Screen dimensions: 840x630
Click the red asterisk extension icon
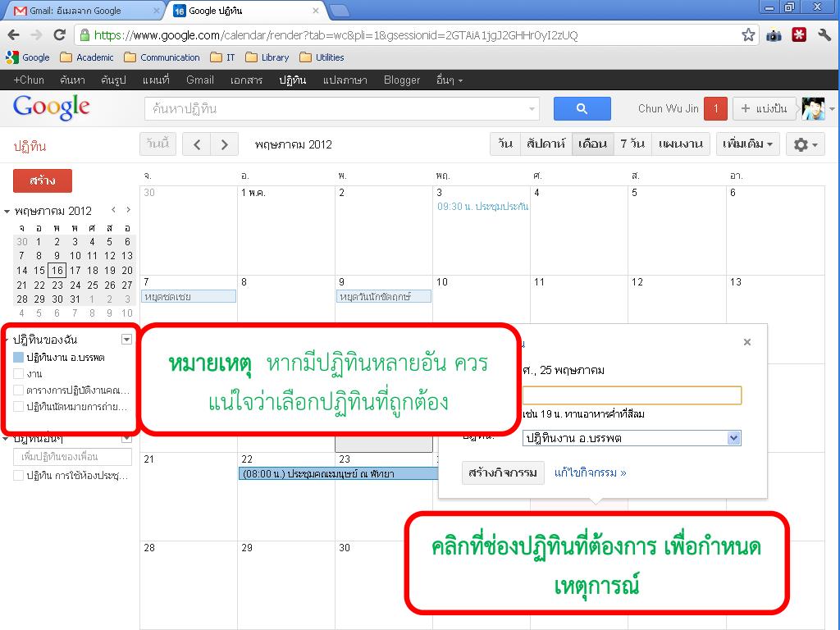click(799, 35)
